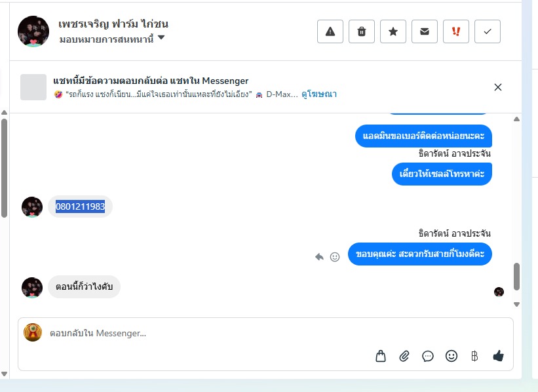
Task: Click the grey ad thumbnail in the banner
Action: (x=33, y=87)
